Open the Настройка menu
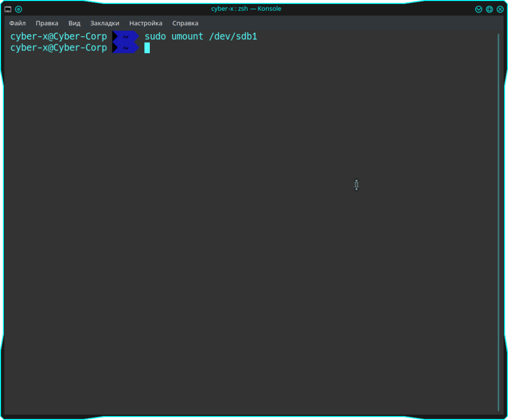 coord(146,23)
